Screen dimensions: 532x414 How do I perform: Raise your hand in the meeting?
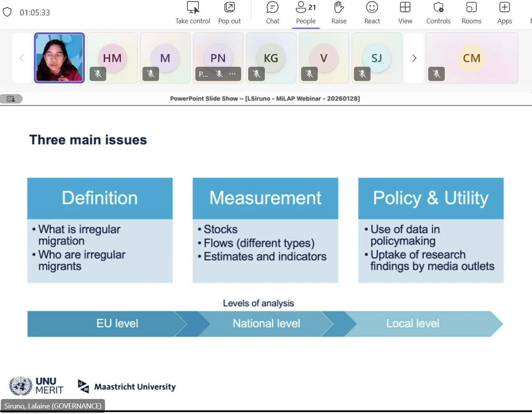point(339,8)
